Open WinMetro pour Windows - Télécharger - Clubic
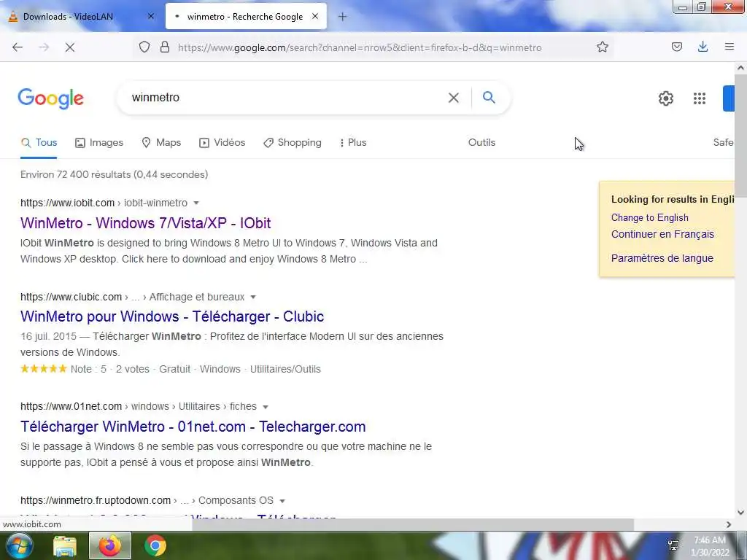Screen dimensions: 747x560 tap(172, 316)
